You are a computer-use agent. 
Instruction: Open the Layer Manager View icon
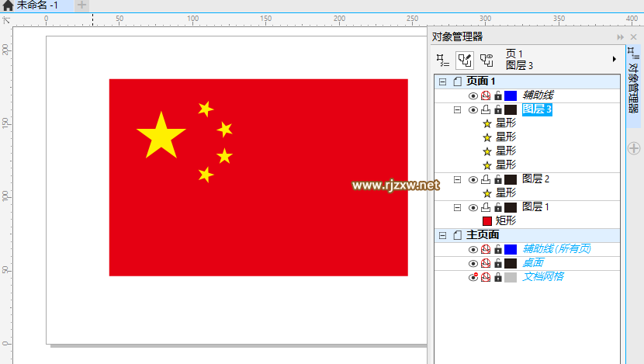click(x=486, y=61)
